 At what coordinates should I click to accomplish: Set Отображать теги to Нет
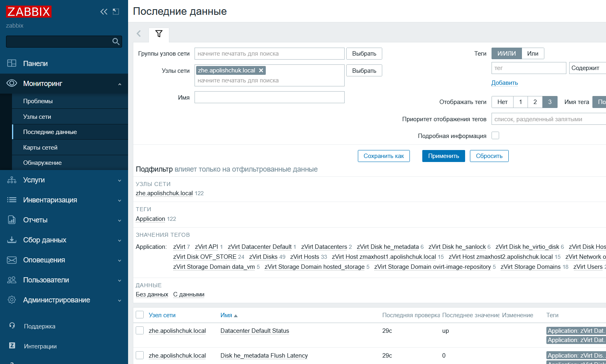coord(502,102)
